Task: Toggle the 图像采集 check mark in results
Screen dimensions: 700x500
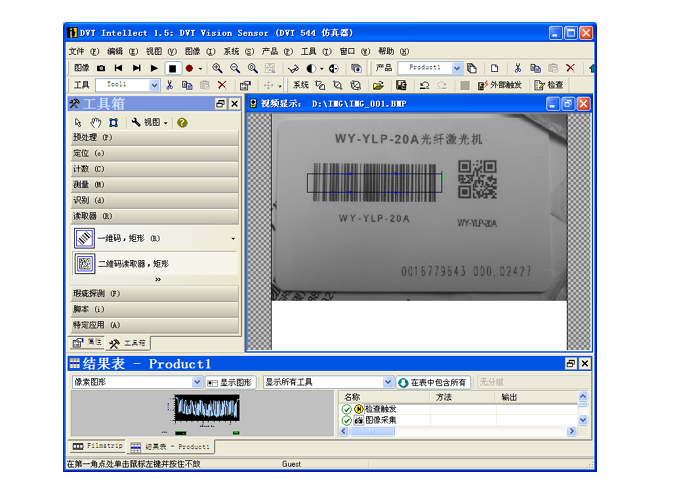Action: 347,420
